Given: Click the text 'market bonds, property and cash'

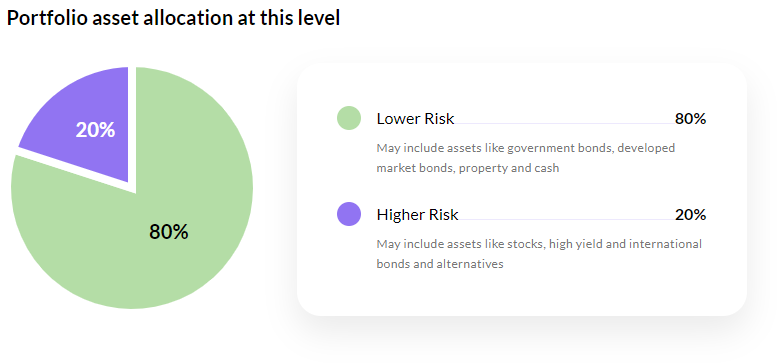Looking at the screenshot, I should (468, 168).
